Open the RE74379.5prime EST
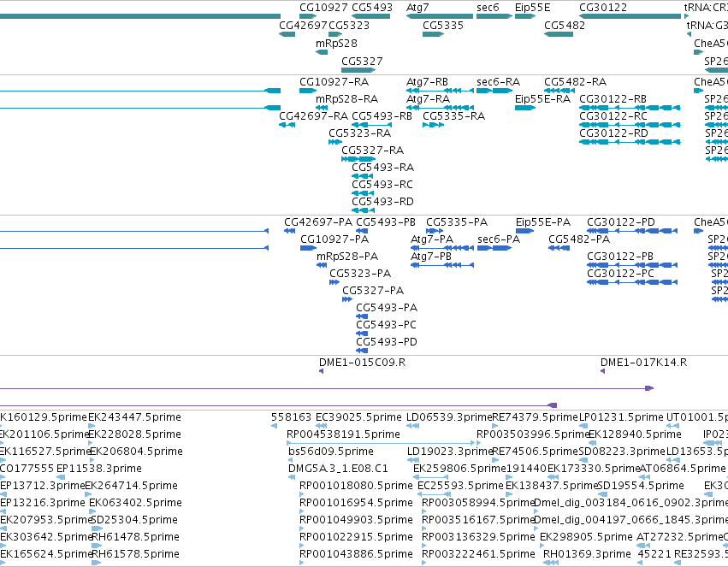The height and width of the screenshot is (567, 728). coord(495,426)
